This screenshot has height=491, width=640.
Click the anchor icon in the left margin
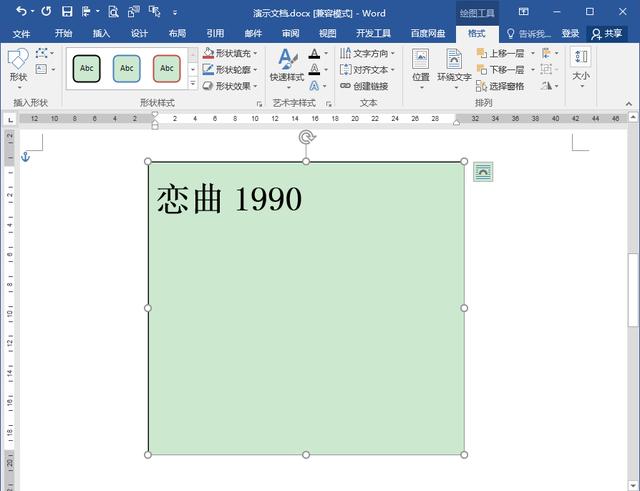coord(25,156)
